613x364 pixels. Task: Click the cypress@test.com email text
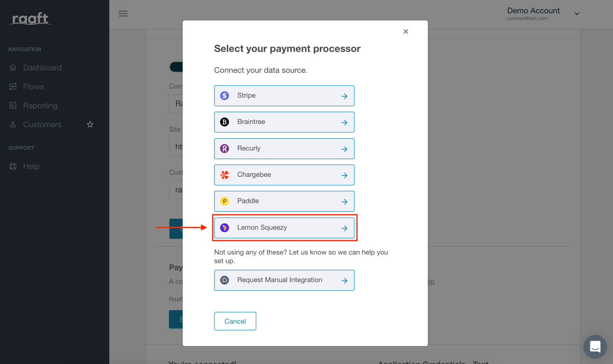coord(527,18)
